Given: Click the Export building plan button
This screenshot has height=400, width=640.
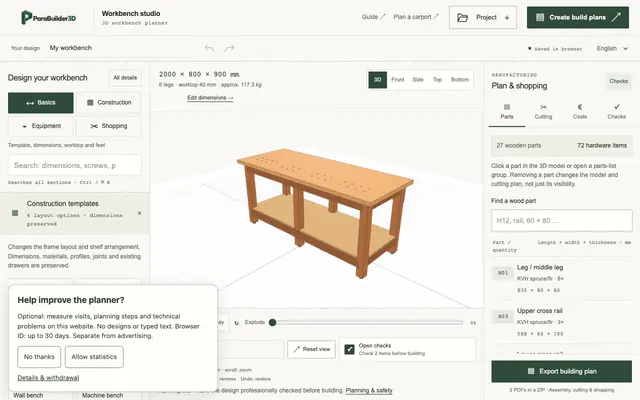Looking at the screenshot, I should tap(562, 371).
